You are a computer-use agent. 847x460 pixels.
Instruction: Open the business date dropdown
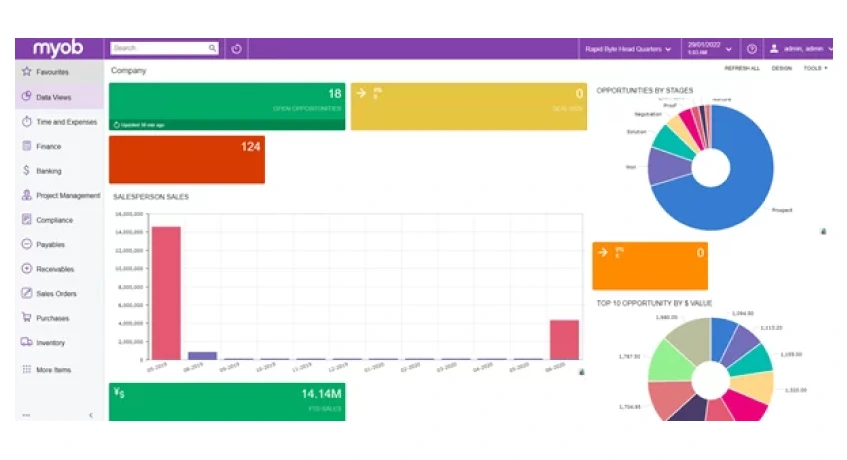(709, 49)
